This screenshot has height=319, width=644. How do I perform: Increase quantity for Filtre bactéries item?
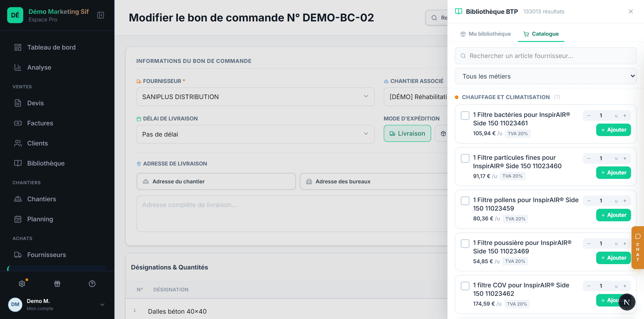click(x=625, y=115)
